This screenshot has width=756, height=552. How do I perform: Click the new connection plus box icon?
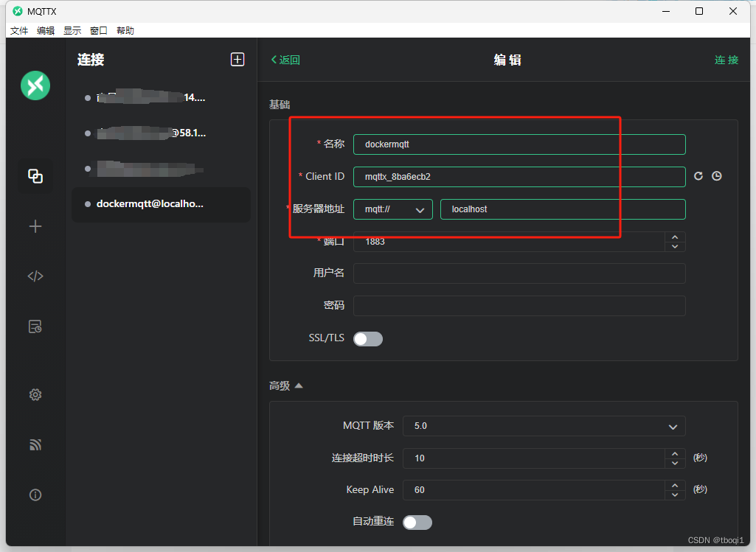coord(237,59)
